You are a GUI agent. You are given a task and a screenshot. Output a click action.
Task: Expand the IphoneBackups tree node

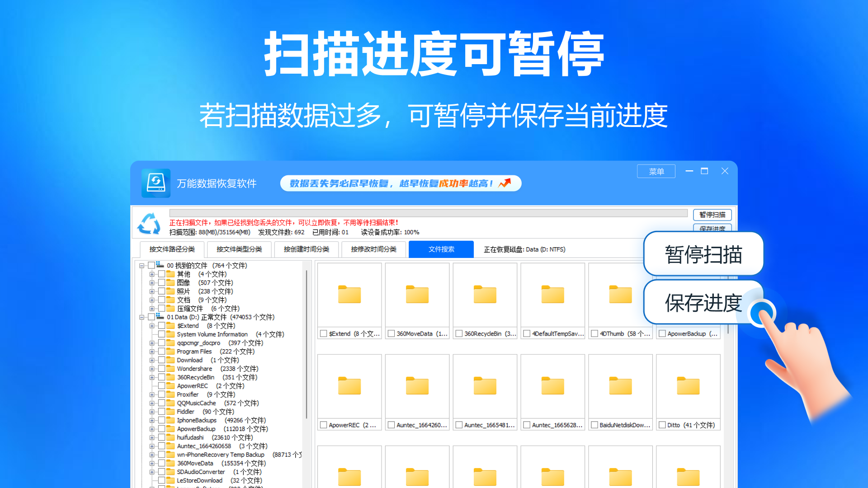coord(152,420)
